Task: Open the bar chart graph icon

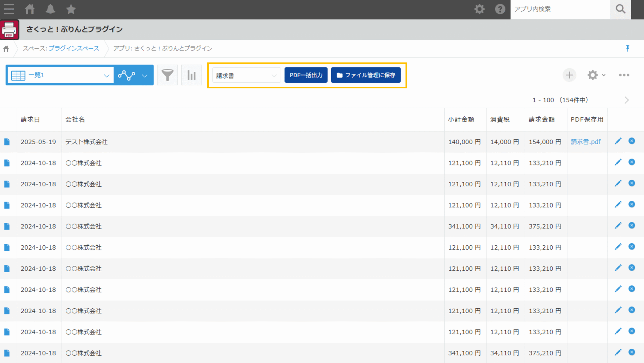Action: [191, 75]
